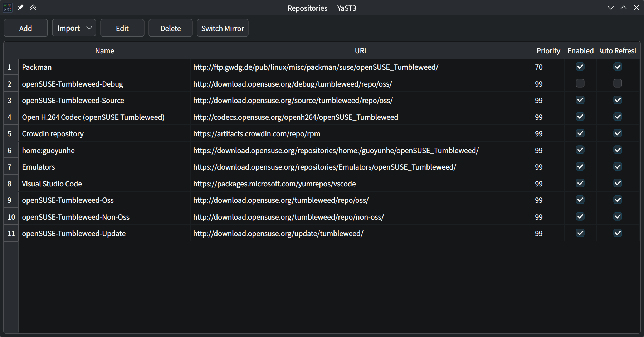Select the openSUSE-Tumbleweed-Debug name cell
Screen dimensions: 644x337
(x=104, y=84)
